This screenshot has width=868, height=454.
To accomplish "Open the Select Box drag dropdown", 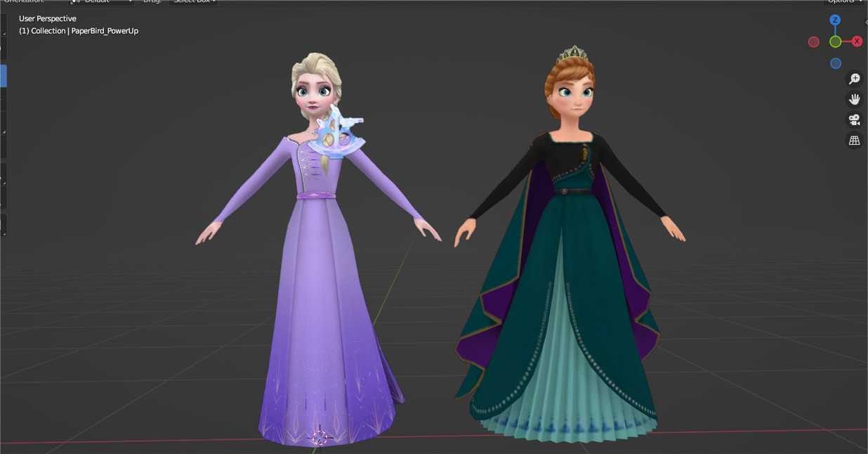I will click(194, 1).
